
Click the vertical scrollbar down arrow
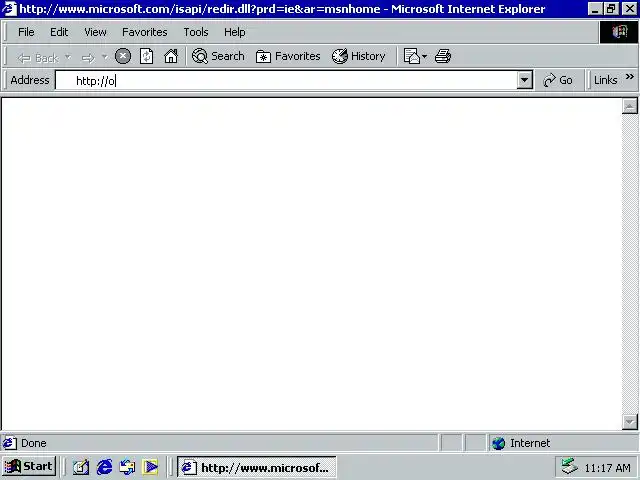629,422
